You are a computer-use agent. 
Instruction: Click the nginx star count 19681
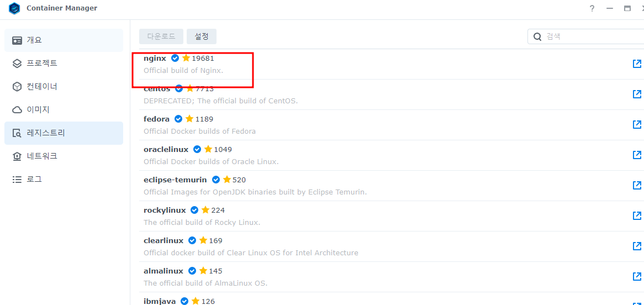(x=203, y=59)
